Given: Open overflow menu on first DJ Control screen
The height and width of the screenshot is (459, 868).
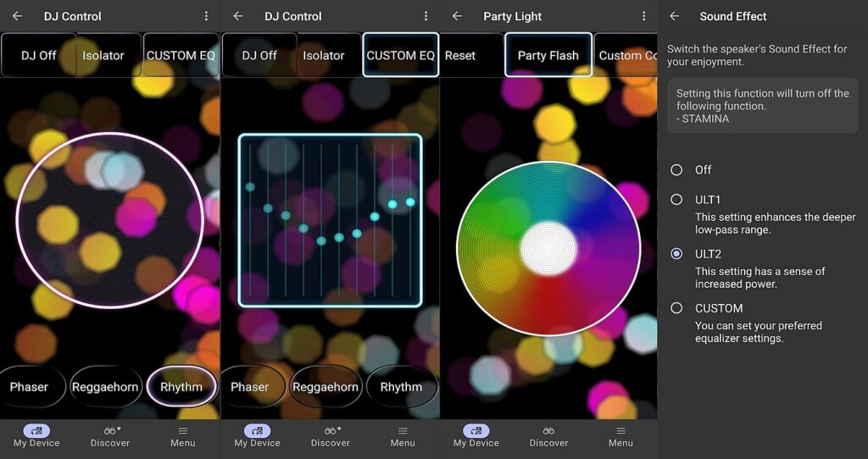Looking at the screenshot, I should click(206, 16).
